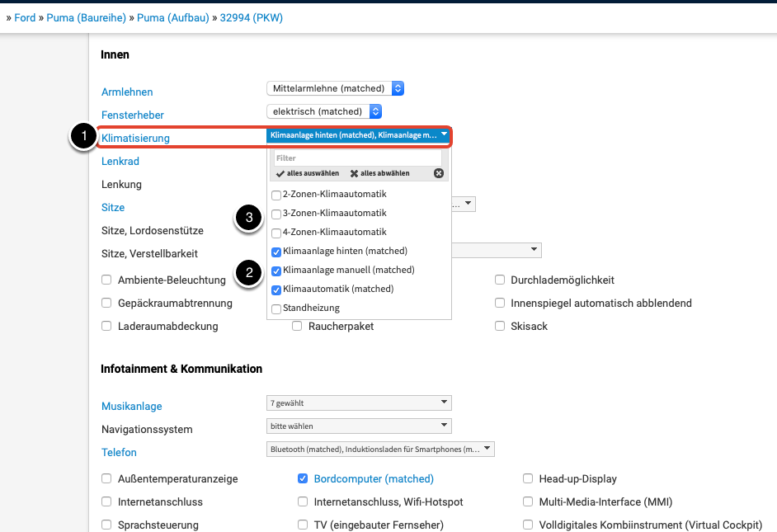The width and height of the screenshot is (777, 532).
Task: Check the 2-Zonen-Klimaautomatik option
Action: click(276, 195)
